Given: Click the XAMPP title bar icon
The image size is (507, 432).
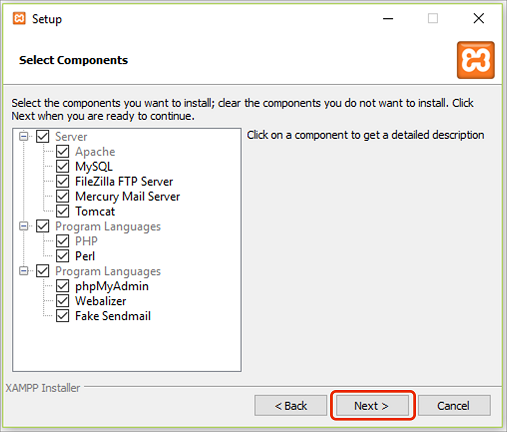Looking at the screenshot, I should pyautogui.click(x=19, y=18).
